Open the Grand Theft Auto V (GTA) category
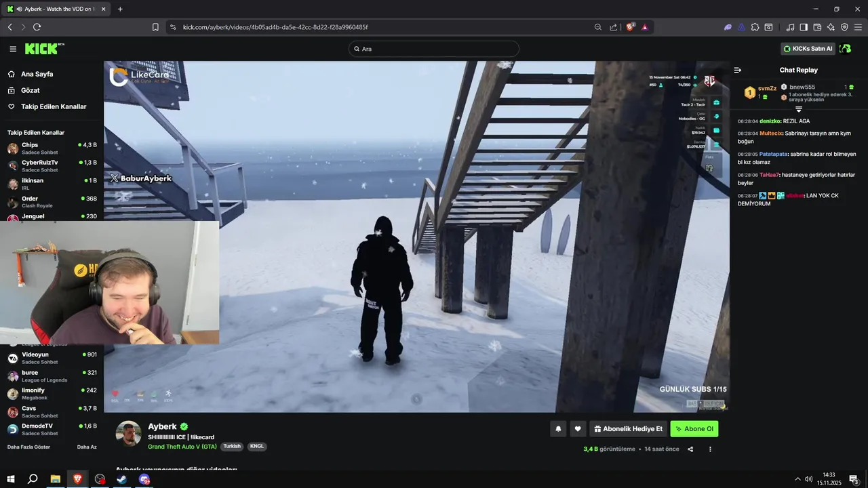 pyautogui.click(x=182, y=447)
